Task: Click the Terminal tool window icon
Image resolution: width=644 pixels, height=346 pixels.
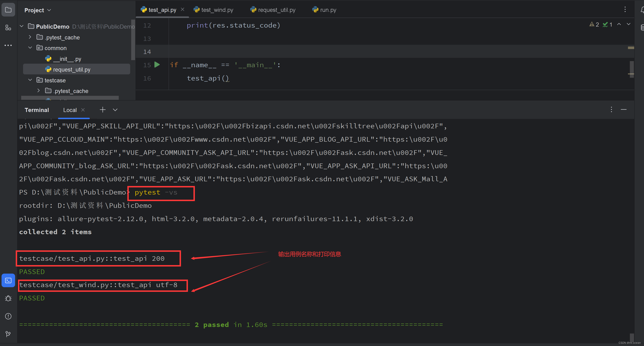Action: (x=8, y=280)
